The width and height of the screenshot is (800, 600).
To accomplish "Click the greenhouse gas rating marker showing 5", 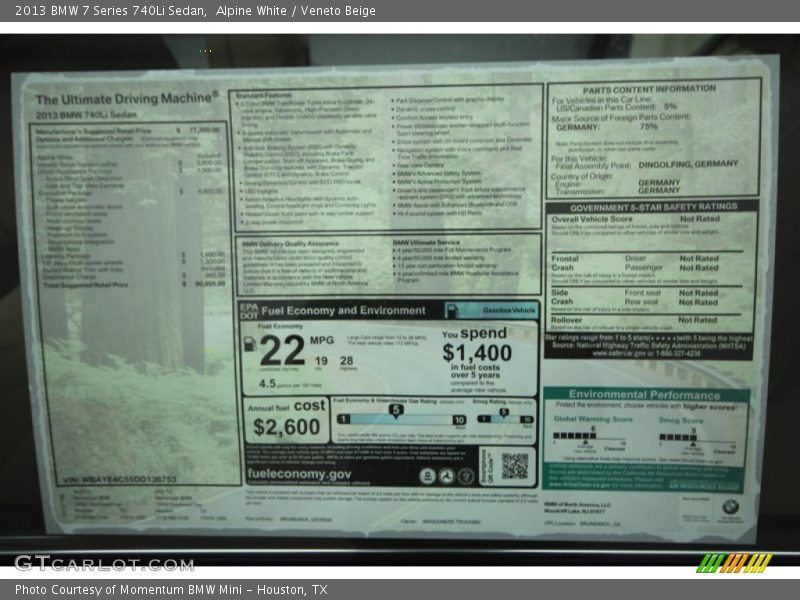I will (396, 411).
